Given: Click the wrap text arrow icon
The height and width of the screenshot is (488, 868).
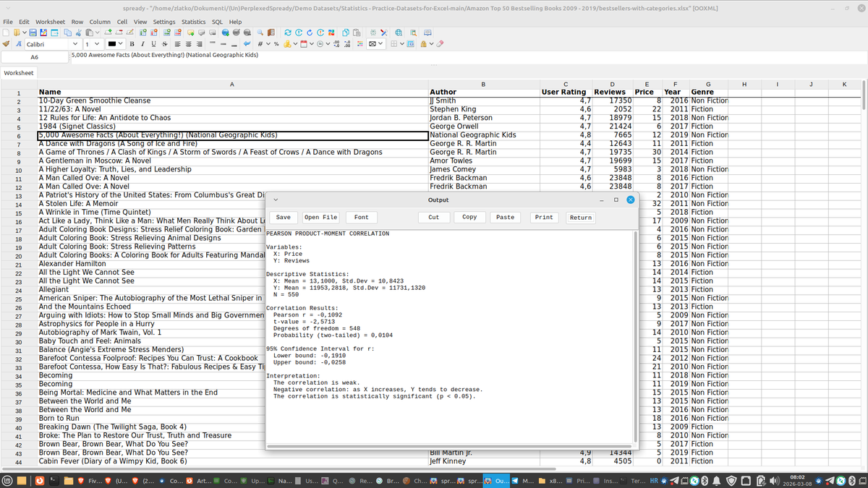Looking at the screenshot, I should (x=247, y=44).
